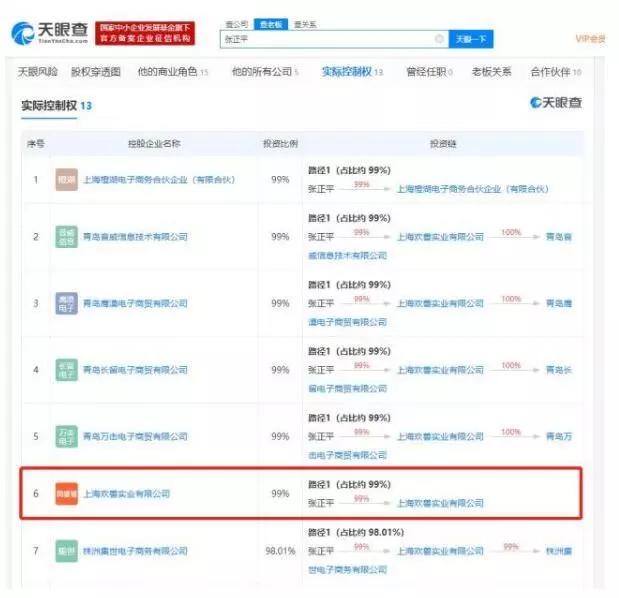
Task: Click the 投资比例 column header
Action: point(280,144)
